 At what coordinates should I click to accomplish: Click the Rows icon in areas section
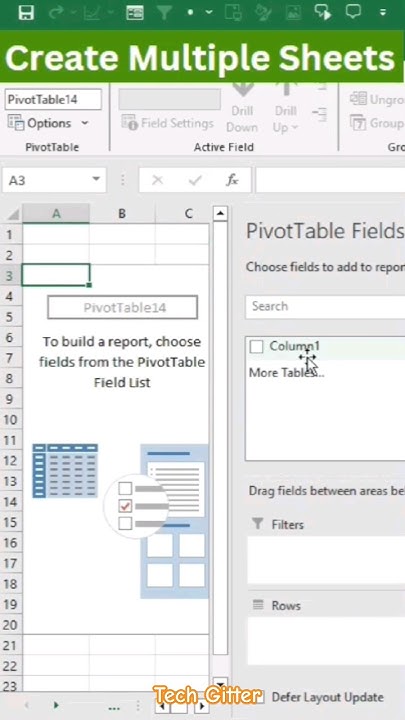coord(258,605)
